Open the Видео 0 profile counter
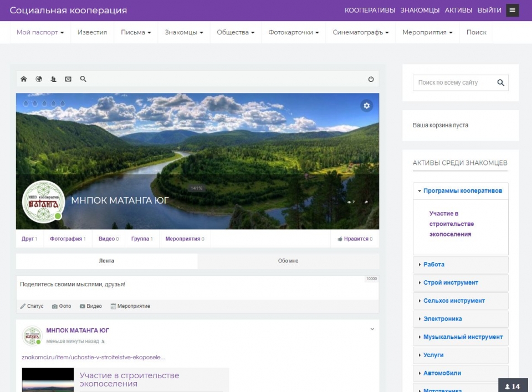532x392 pixels. coord(109,239)
